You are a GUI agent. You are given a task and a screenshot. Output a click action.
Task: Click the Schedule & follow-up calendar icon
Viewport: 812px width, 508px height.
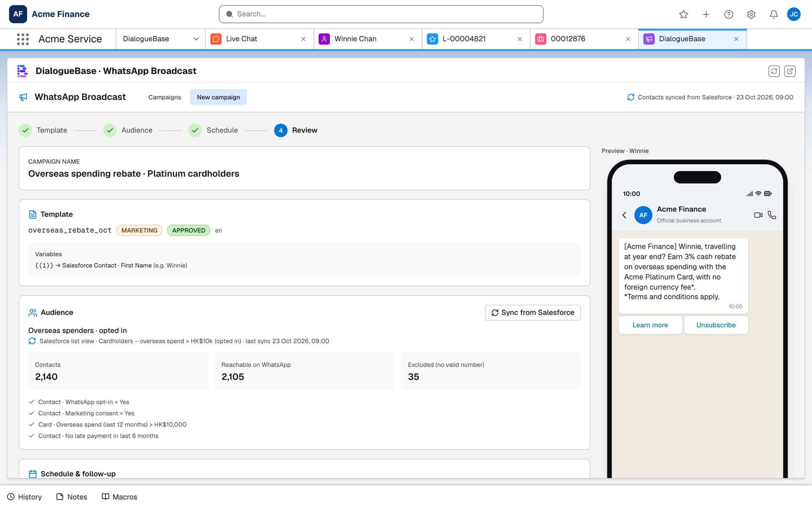tap(33, 474)
